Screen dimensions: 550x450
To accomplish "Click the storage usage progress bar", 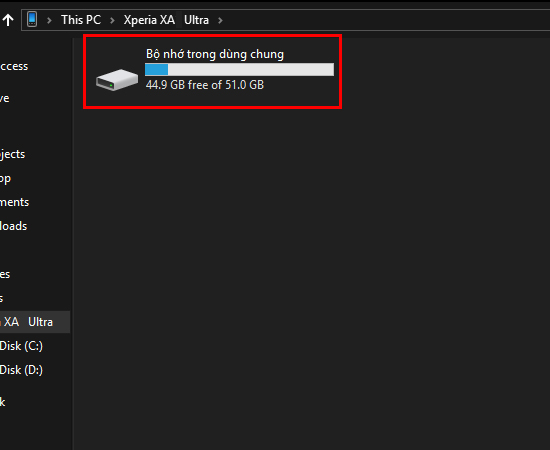I will click(x=239, y=69).
